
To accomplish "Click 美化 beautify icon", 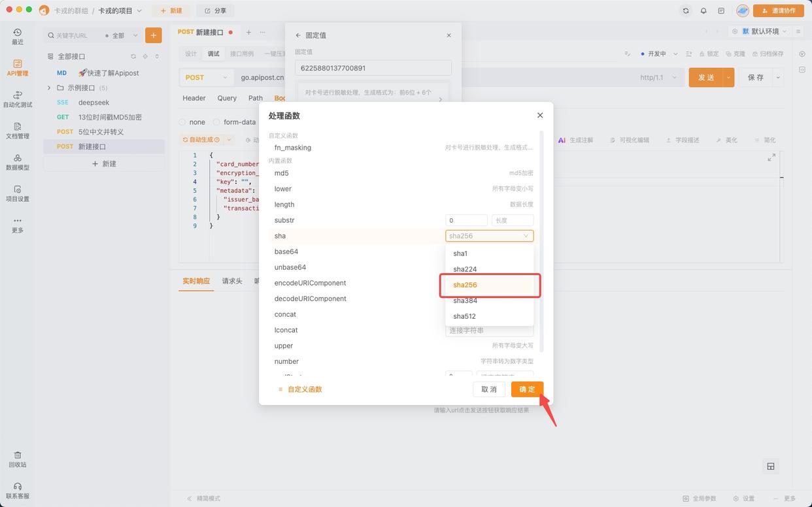I will click(x=726, y=140).
